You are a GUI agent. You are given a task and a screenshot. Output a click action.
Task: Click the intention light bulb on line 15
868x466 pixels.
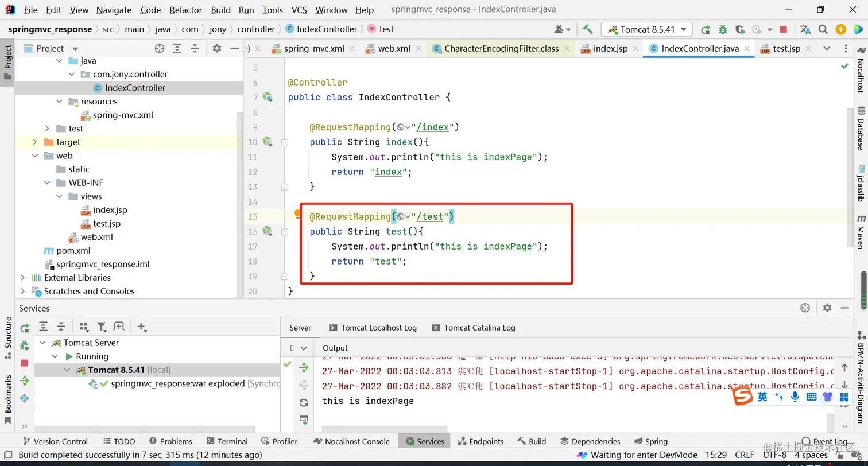point(297,215)
